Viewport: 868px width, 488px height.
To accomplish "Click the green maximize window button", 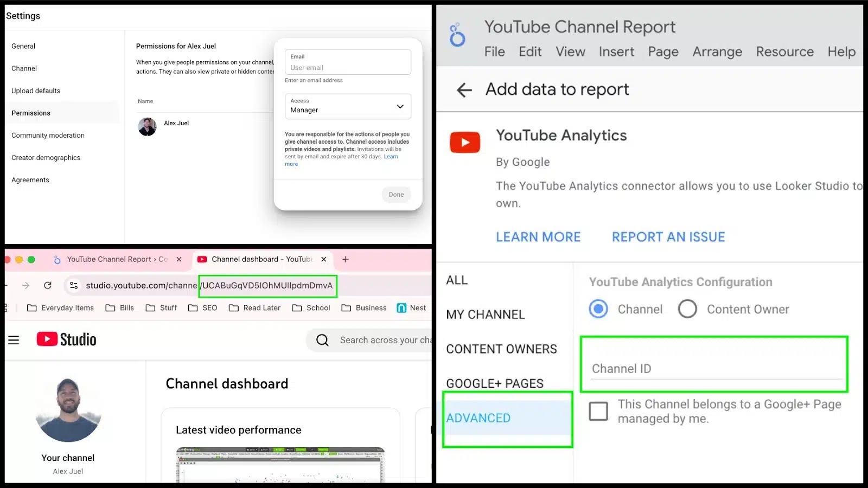I will 31,260.
